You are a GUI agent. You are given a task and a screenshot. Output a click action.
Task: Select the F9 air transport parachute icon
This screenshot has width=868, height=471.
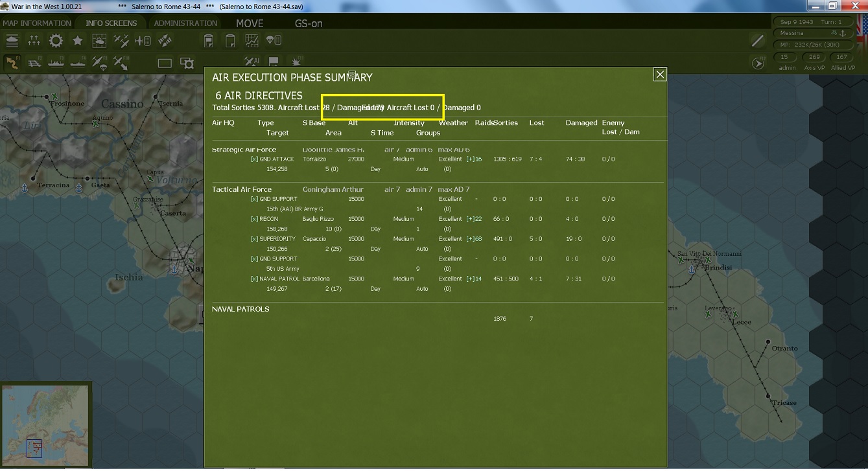(x=100, y=63)
